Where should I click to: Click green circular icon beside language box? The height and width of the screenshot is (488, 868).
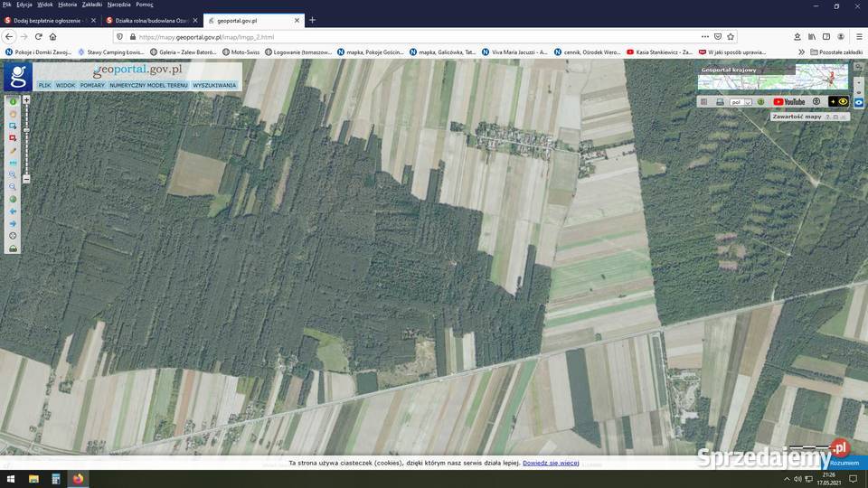click(x=760, y=102)
